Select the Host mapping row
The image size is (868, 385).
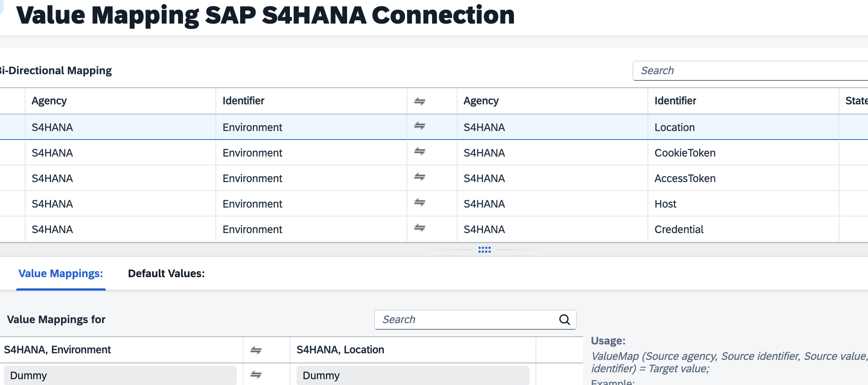pos(665,204)
